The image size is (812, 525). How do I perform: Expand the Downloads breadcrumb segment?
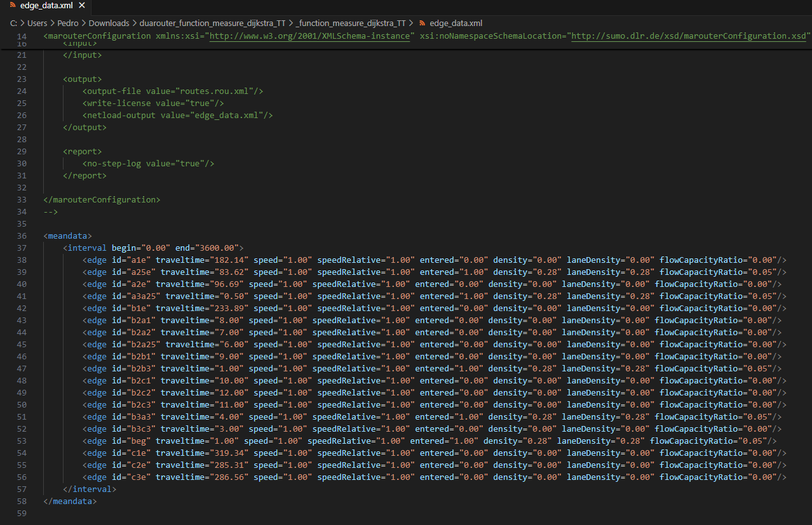click(x=109, y=23)
